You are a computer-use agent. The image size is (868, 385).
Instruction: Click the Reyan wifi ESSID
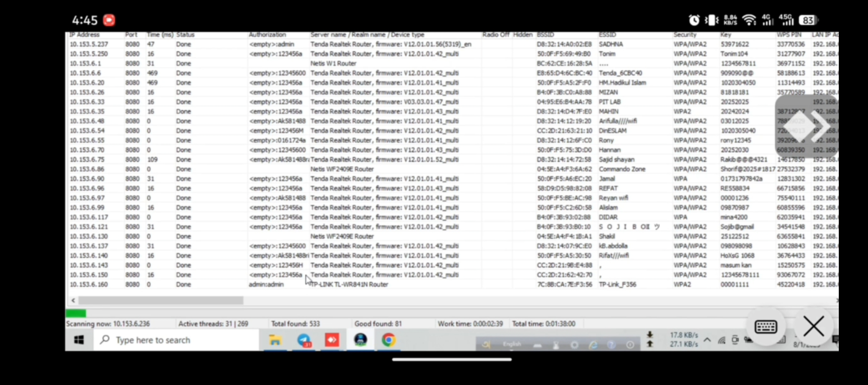click(x=613, y=198)
